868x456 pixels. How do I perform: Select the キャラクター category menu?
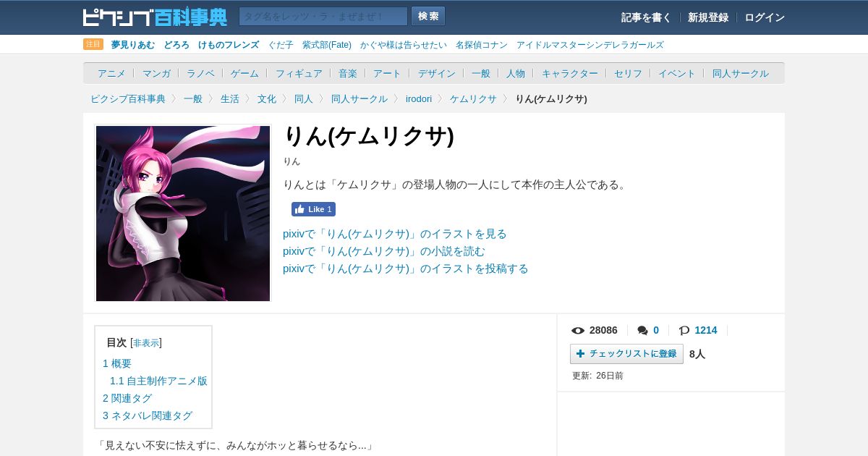pyautogui.click(x=570, y=73)
